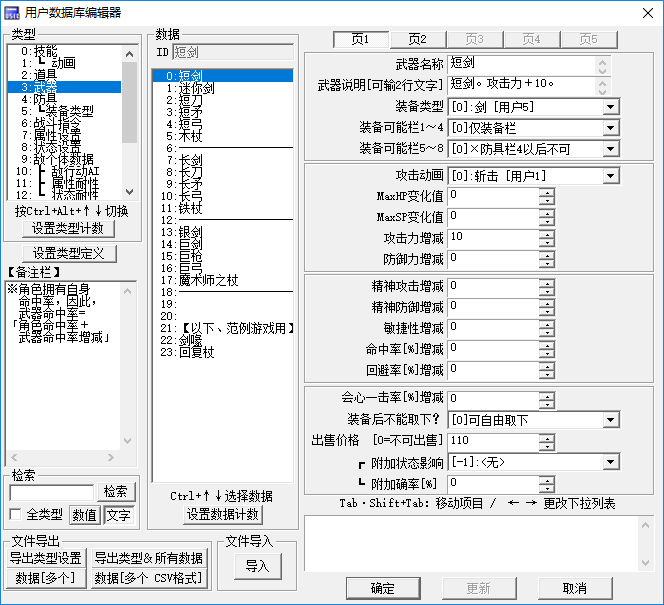Image resolution: width=664 pixels, height=605 pixels.
Task: Close the 用户数据库编辑器 window
Action: tap(647, 13)
